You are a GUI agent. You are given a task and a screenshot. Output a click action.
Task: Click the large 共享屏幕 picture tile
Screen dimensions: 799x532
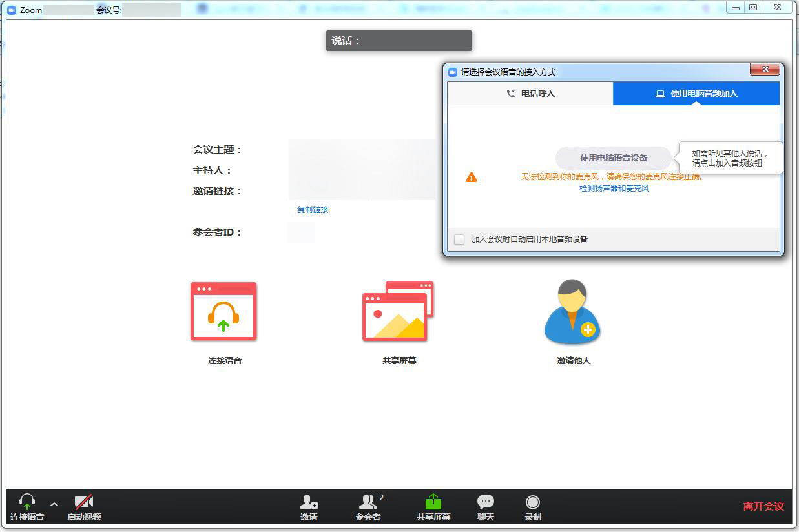398,311
